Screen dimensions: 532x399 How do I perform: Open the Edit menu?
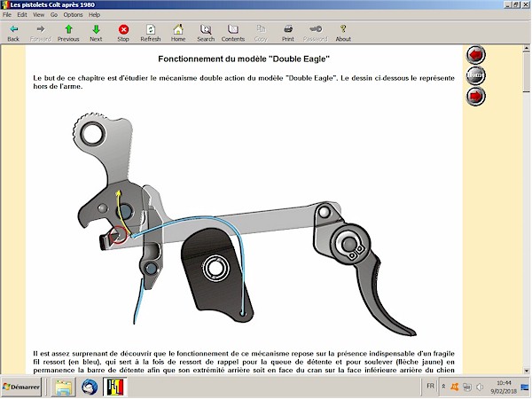coord(21,15)
